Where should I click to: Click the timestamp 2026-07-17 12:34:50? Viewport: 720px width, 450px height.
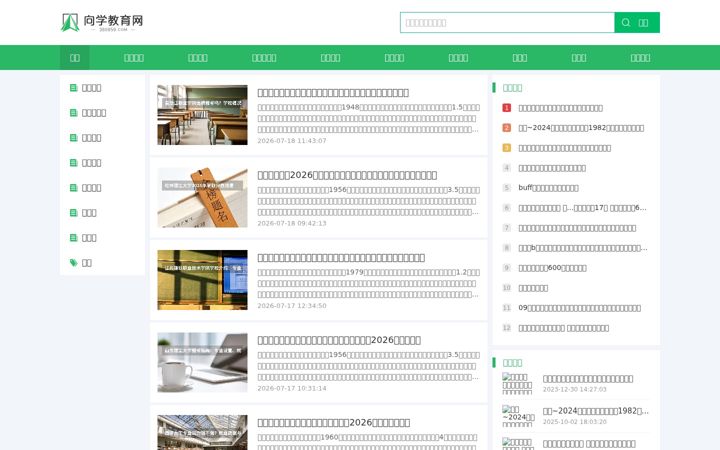(x=292, y=305)
